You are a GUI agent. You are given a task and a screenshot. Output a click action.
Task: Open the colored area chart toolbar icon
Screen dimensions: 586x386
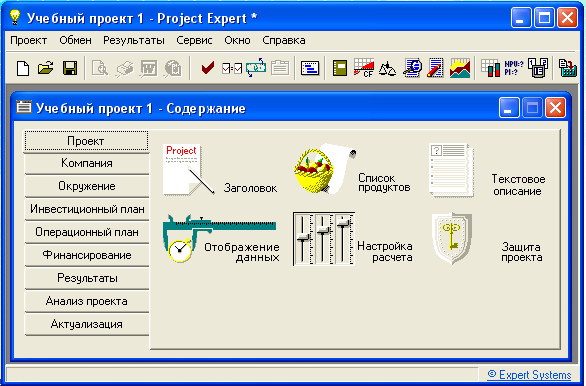point(460,68)
